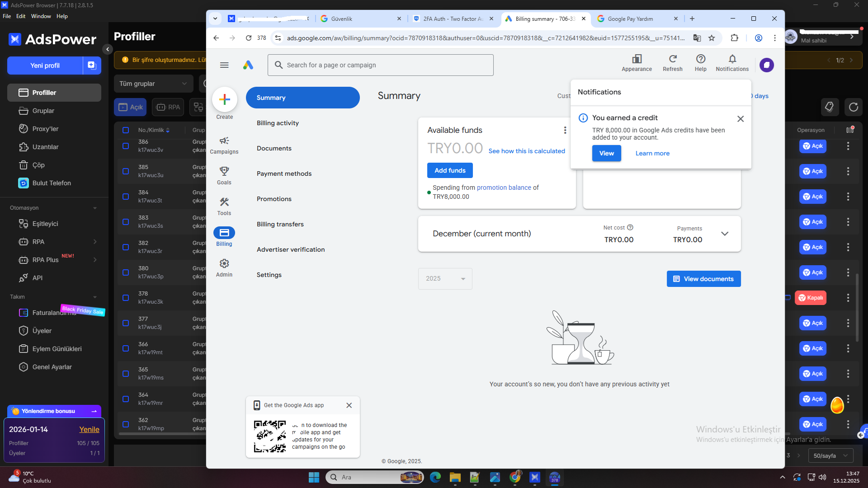Open the browser extensions puzzle icon
Image resolution: width=868 pixels, height=488 pixels.
pyautogui.click(x=735, y=38)
